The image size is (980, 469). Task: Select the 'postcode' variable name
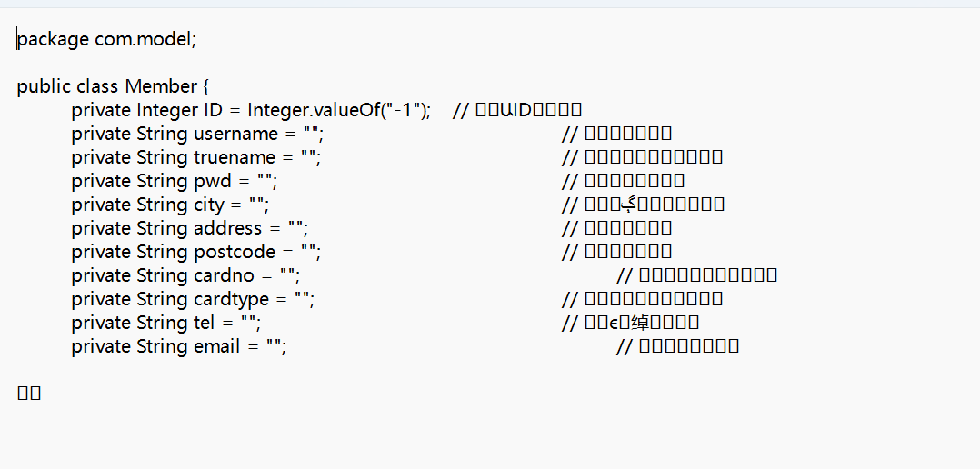pyautogui.click(x=235, y=252)
